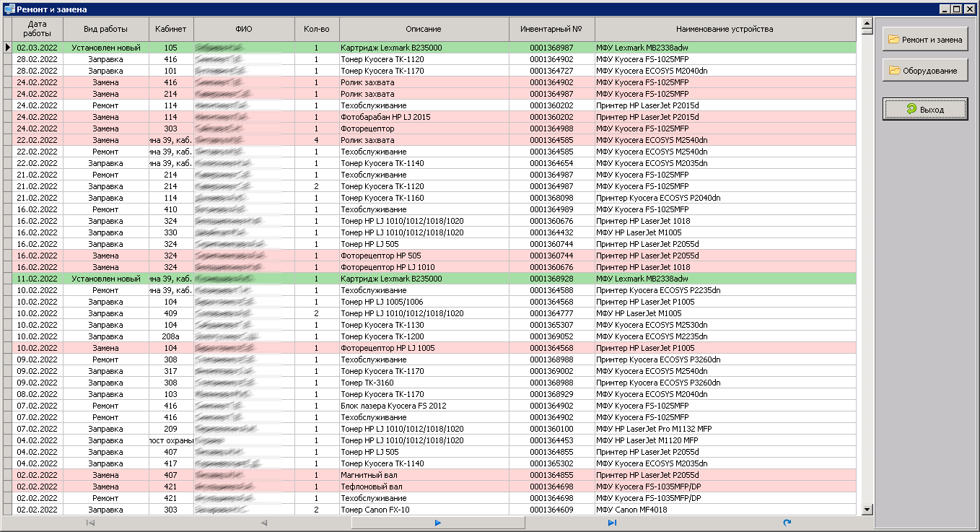Go to the first record navigator arrow
The width and height of the screenshot is (980, 532).
point(90,523)
